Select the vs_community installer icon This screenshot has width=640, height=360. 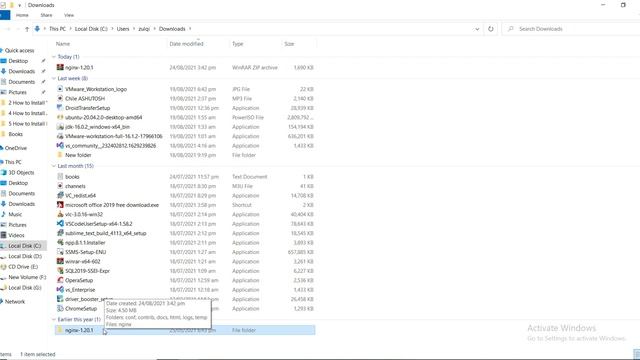click(x=60, y=146)
